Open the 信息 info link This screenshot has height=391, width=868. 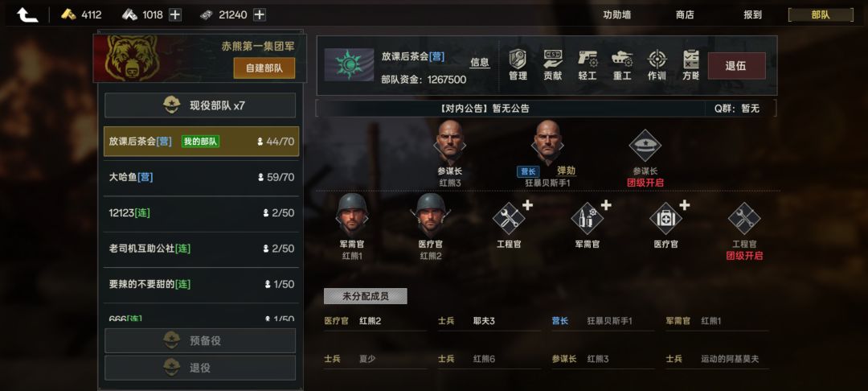point(480,63)
